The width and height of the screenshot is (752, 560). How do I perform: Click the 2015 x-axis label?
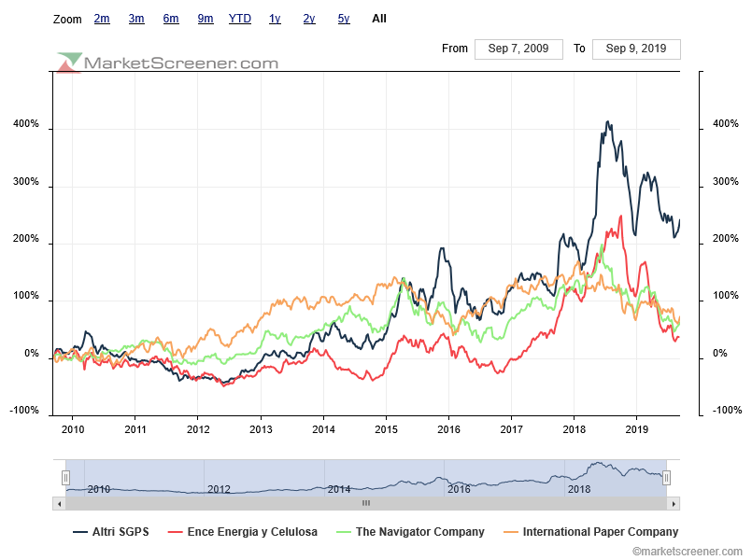click(x=386, y=429)
